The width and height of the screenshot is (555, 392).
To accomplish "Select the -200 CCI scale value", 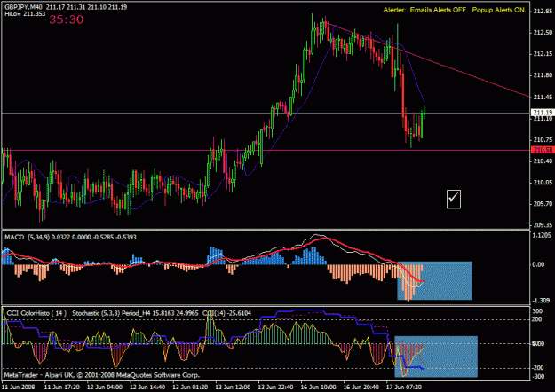I will [x=537, y=368].
